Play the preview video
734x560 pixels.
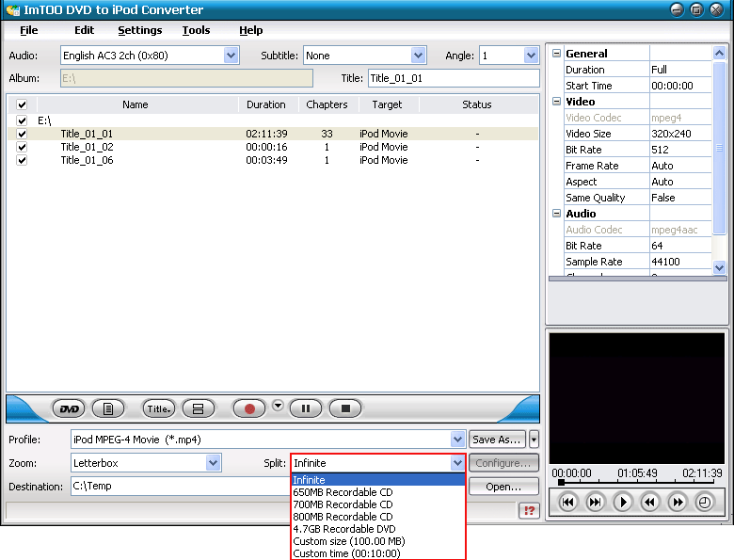point(623,503)
